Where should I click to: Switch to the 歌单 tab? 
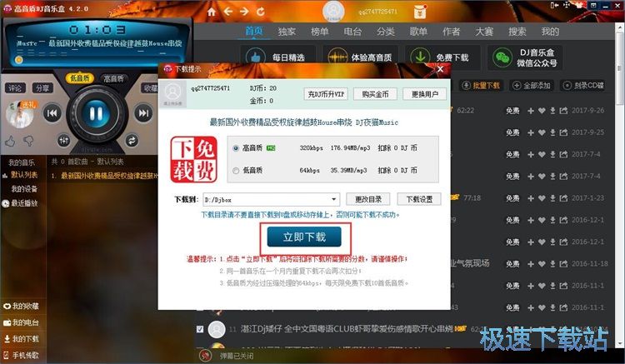[418, 32]
